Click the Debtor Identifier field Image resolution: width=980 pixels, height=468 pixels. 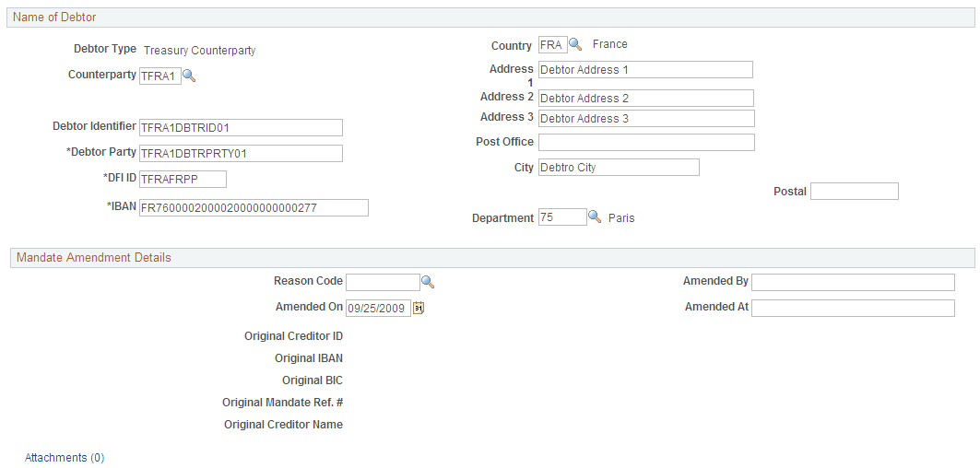click(x=241, y=127)
